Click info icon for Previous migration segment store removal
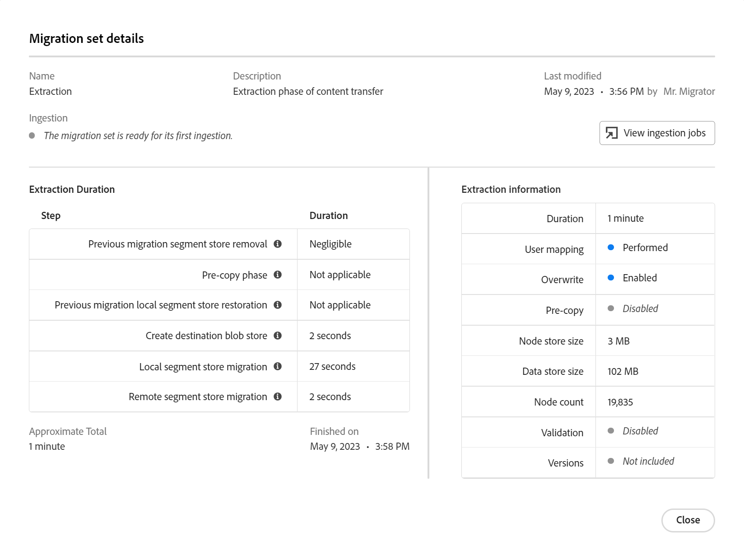This screenshot has height=560, width=744. point(278,244)
